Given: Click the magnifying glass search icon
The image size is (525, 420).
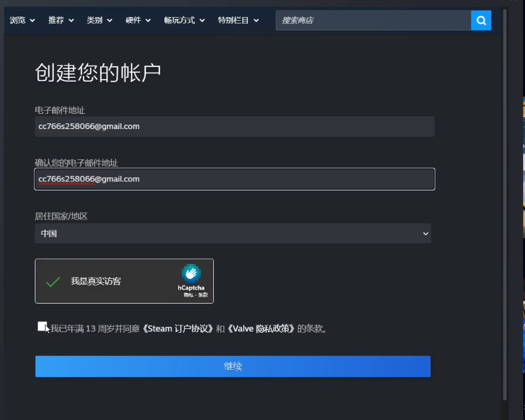Looking at the screenshot, I should 481,20.
